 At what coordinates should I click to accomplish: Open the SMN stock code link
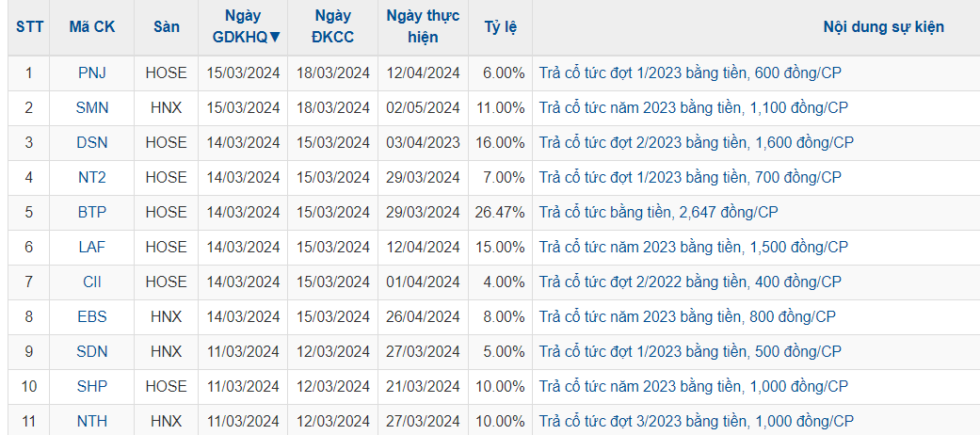pos(92,107)
